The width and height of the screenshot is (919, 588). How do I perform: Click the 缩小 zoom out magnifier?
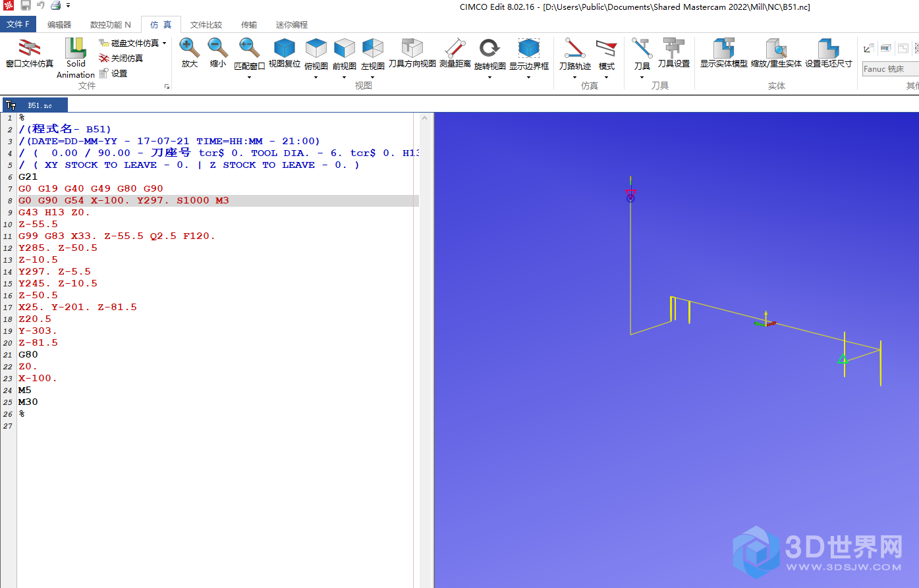[217, 47]
